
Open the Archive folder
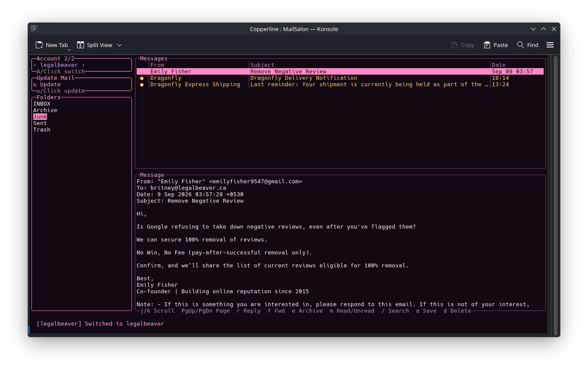click(x=45, y=110)
